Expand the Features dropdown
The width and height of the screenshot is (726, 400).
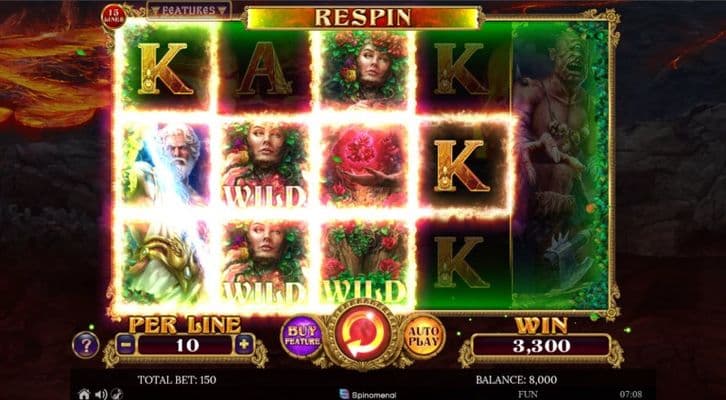[189, 11]
